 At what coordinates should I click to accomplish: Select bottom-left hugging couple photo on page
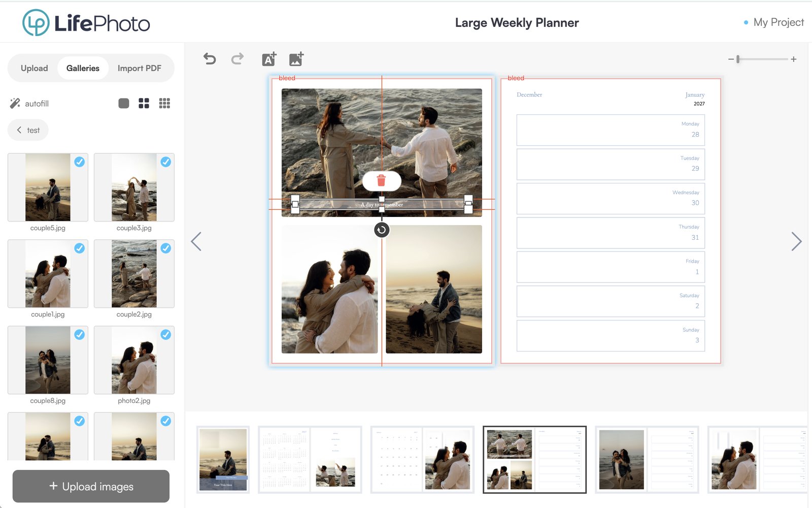coord(329,289)
